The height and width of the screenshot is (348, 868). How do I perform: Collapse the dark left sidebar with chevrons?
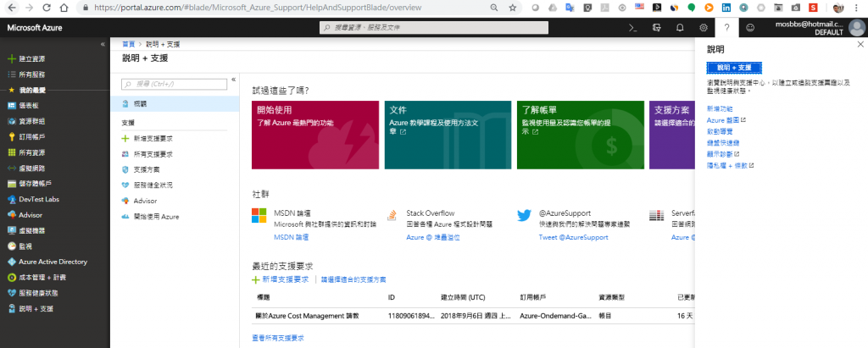click(103, 44)
